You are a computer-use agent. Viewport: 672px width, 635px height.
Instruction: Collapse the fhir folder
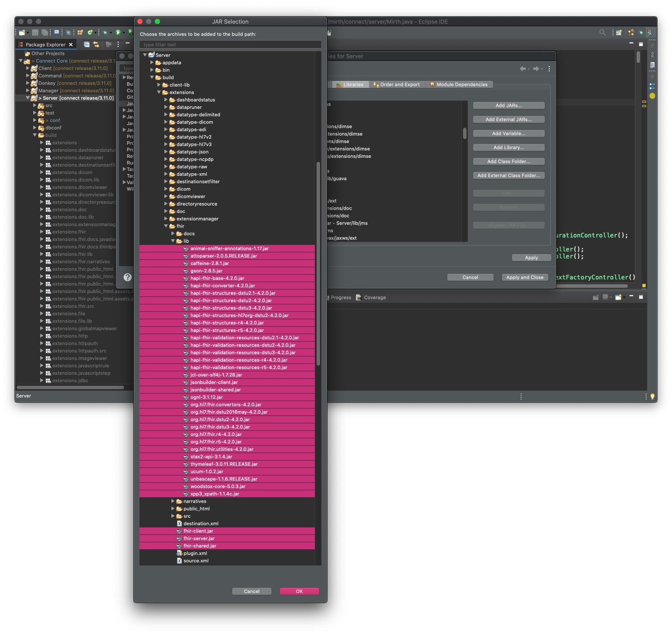point(166,226)
